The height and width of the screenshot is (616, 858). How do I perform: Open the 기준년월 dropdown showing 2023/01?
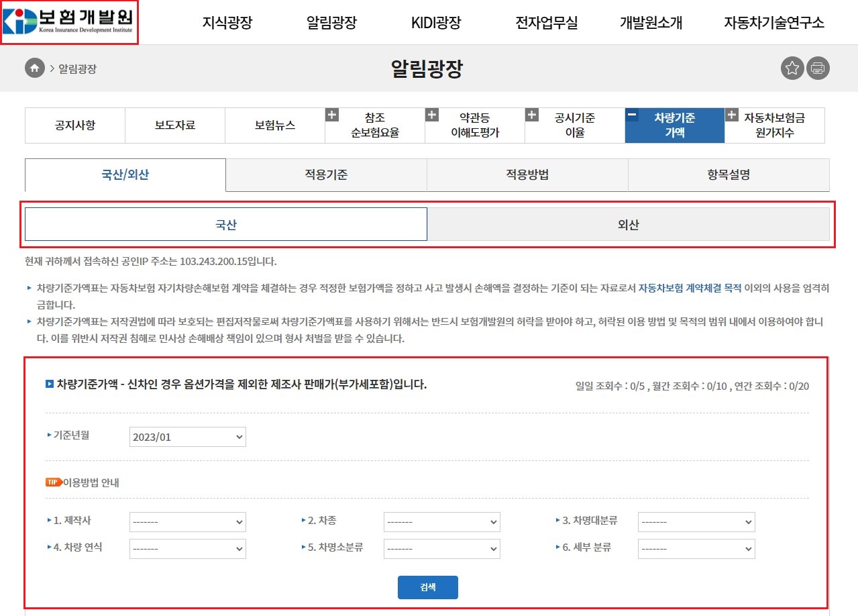(187, 436)
